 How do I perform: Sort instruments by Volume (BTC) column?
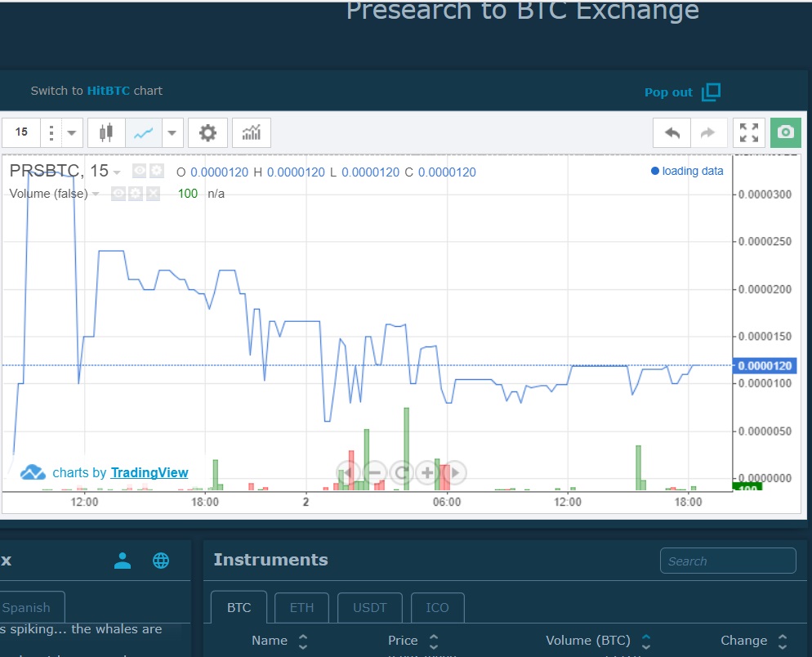coord(645,641)
